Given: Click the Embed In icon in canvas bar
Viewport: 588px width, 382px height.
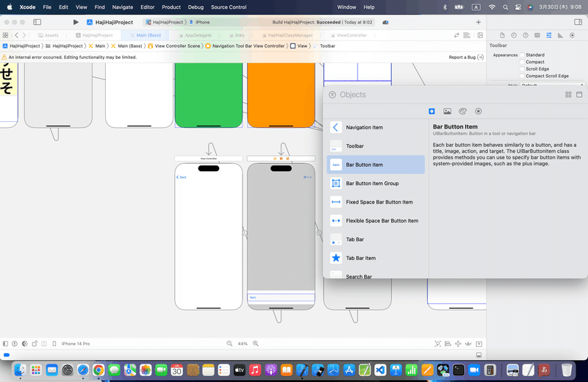Looking at the screenshot, I should coord(479,344).
